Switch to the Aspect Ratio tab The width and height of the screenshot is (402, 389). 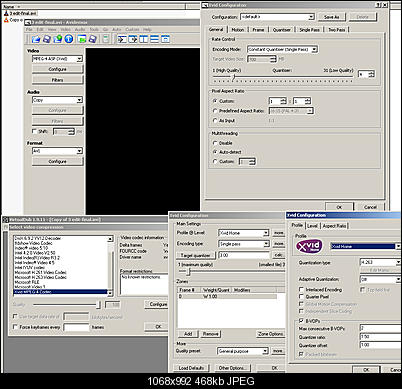[x=335, y=226]
